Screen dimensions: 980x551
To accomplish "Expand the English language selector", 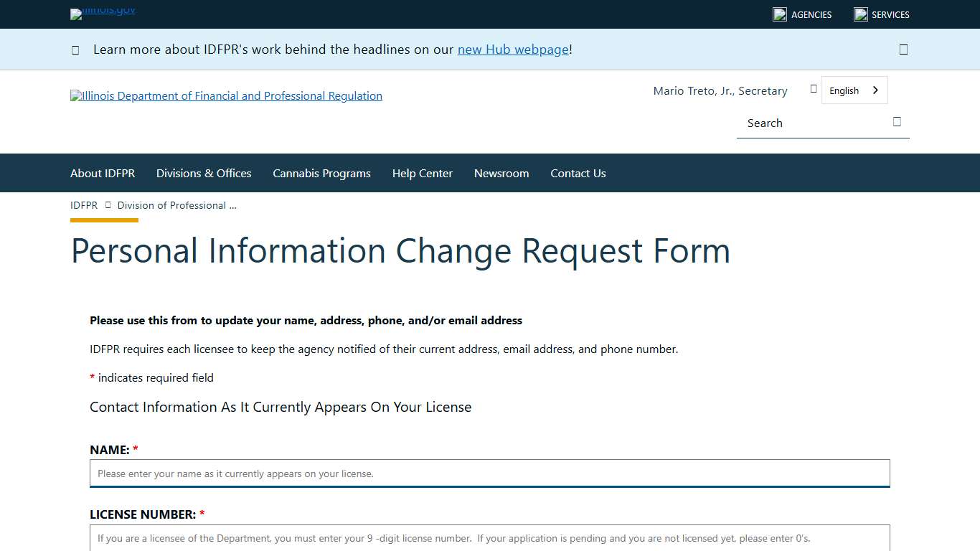I will 854,90.
